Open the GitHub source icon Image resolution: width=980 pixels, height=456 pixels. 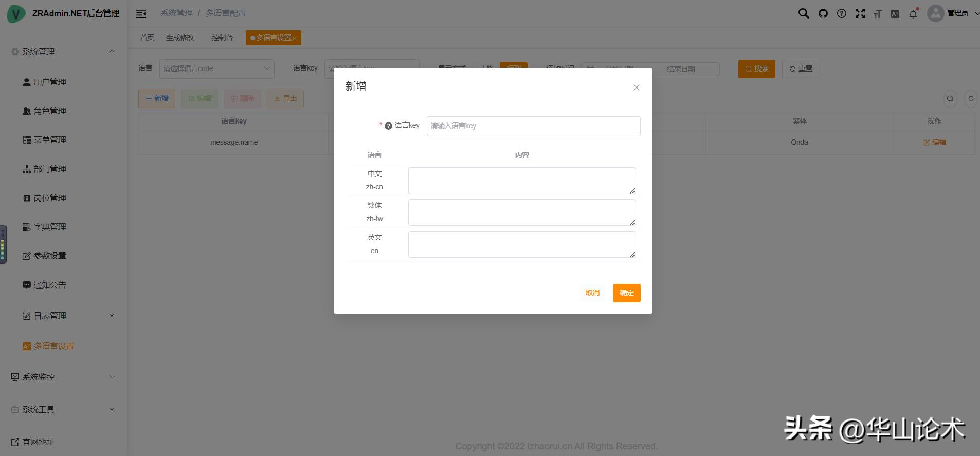[823, 14]
